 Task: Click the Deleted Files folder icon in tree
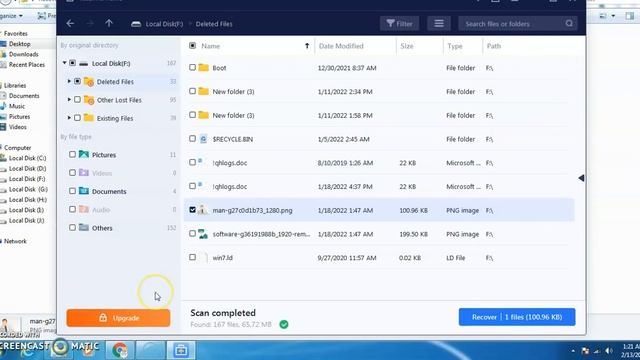point(89,82)
